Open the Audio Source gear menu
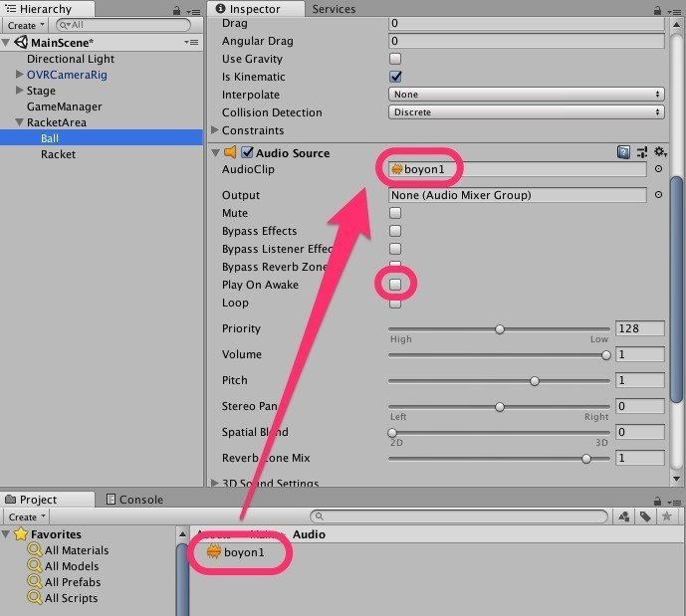Viewport: 686px width, 616px height. (660, 152)
